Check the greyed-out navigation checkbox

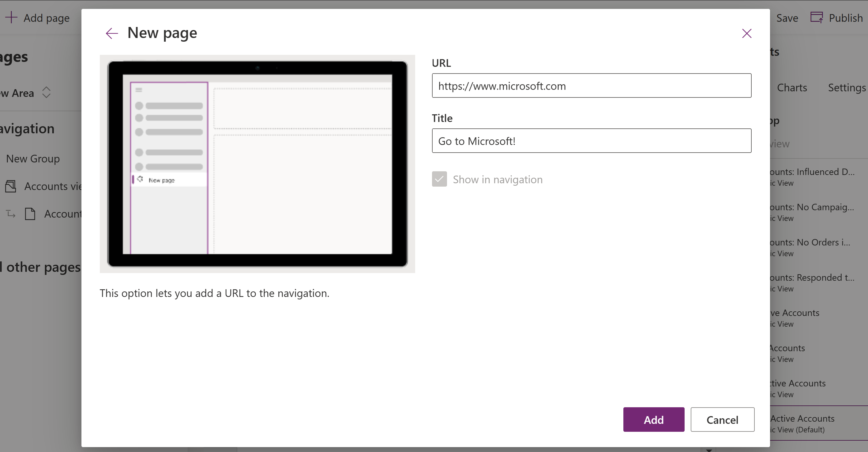pos(439,179)
